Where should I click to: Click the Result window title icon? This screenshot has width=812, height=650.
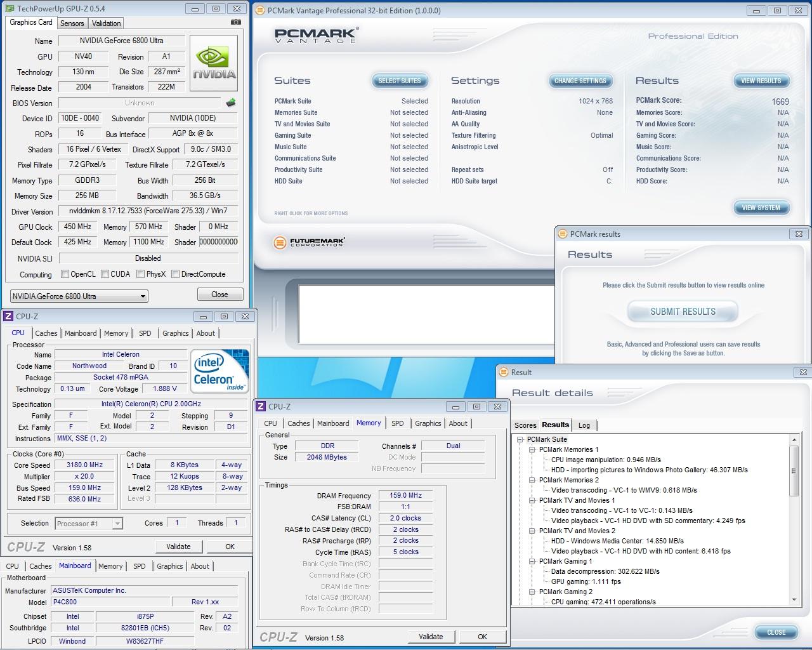pos(503,372)
